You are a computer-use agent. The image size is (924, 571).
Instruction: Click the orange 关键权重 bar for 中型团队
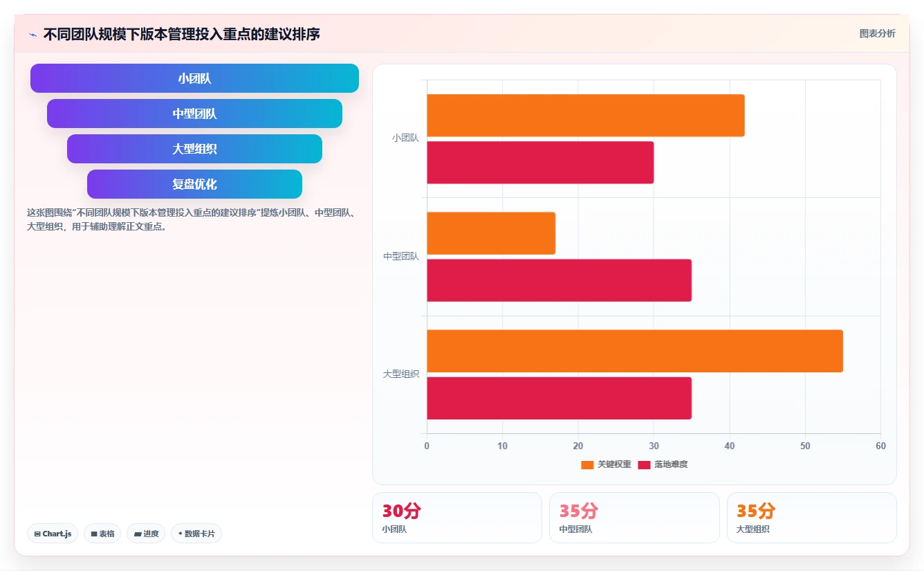(491, 233)
